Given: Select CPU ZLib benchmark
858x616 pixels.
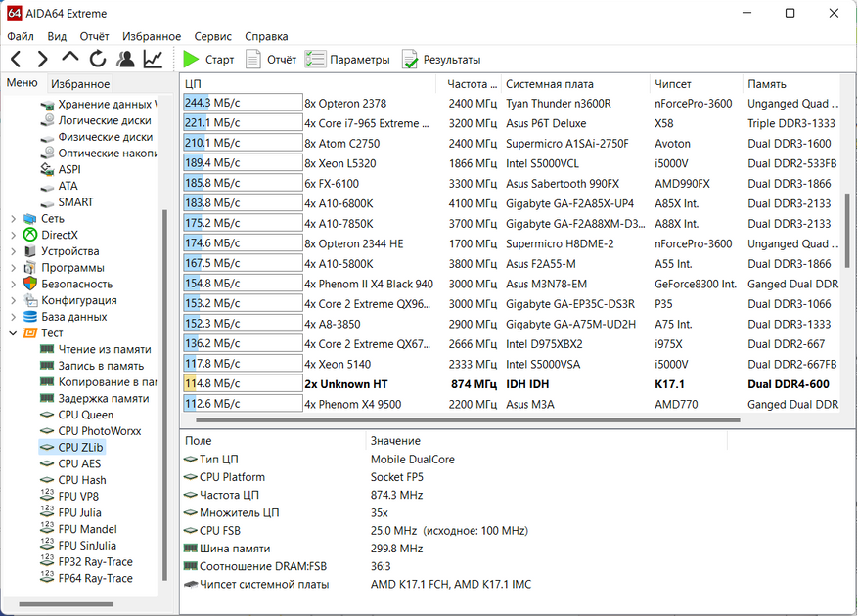Looking at the screenshot, I should [x=71, y=448].
